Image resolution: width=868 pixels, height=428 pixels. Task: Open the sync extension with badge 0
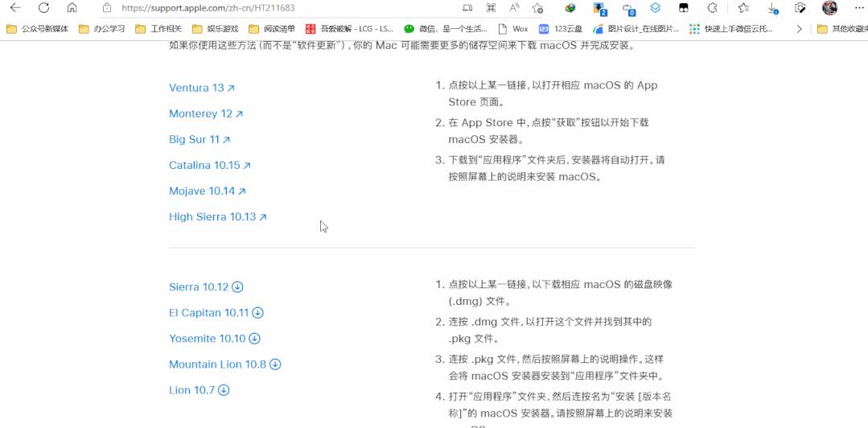(x=628, y=9)
